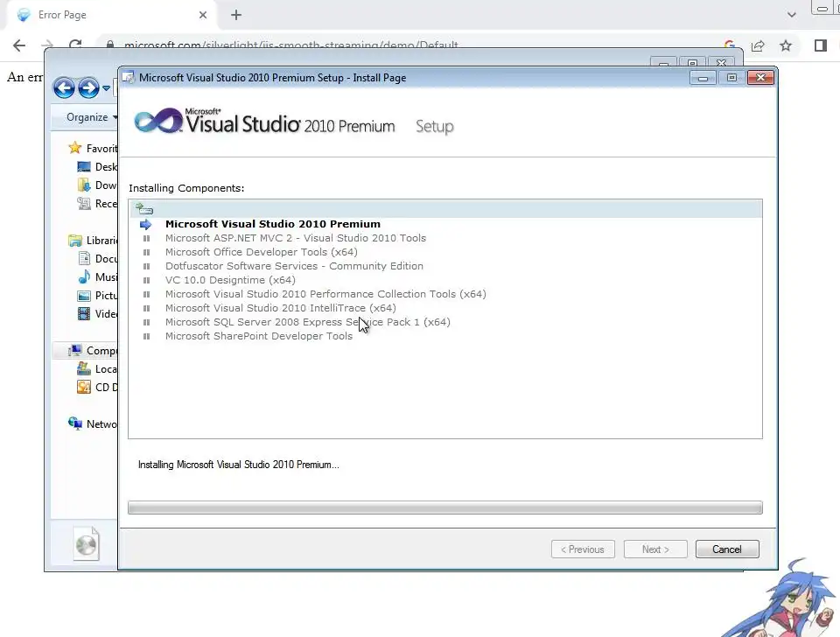Open Organize menu in Explorer window
This screenshot has width=840, height=637.
(91, 117)
